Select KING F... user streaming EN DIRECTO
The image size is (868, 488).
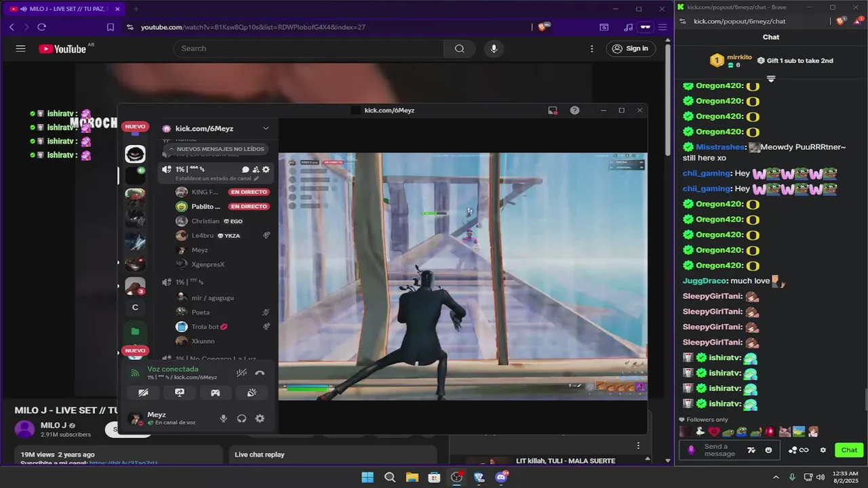[x=222, y=192]
